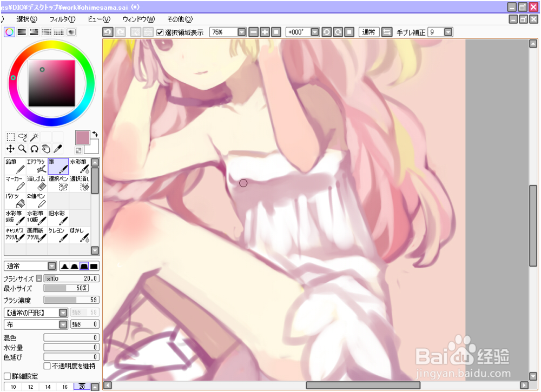
Task: Flip the canvas view horizontally
Action: click(387, 32)
